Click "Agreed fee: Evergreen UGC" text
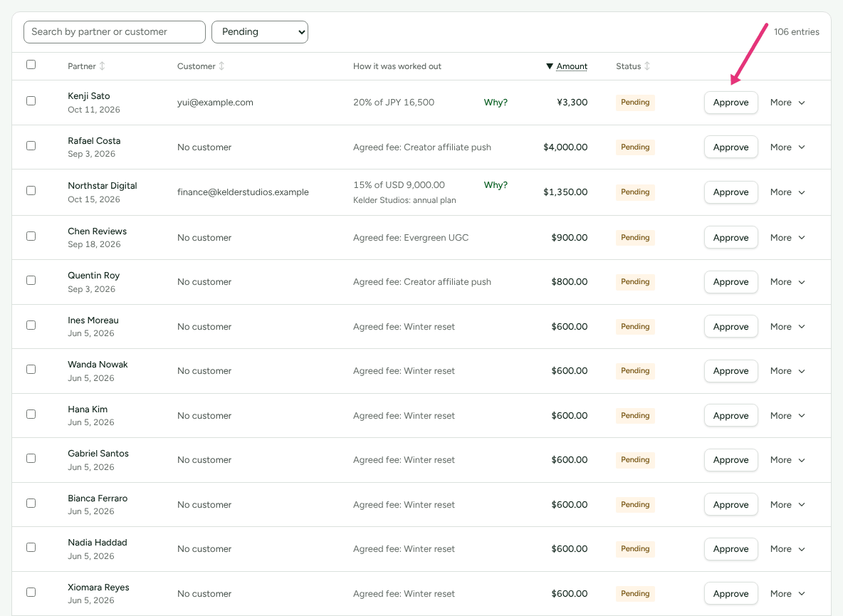 411,238
